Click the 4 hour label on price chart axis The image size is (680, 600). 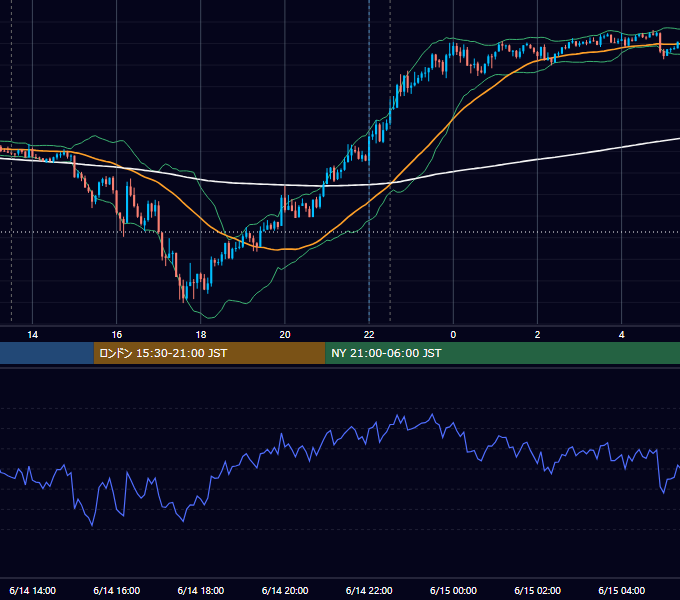tap(621, 335)
